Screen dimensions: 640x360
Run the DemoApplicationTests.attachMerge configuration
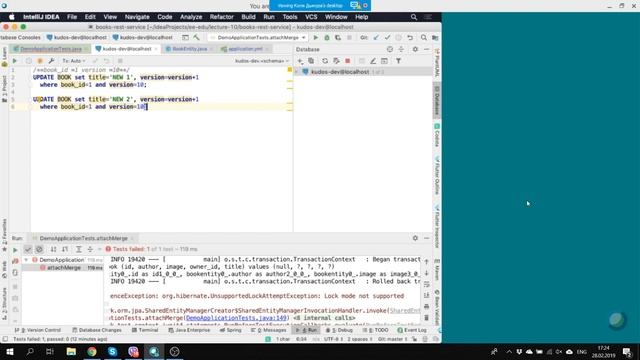click(x=316, y=38)
